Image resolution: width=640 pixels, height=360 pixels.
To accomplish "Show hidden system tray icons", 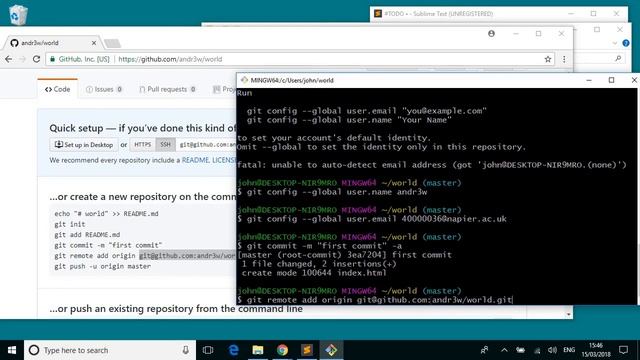I will pyautogui.click(x=504, y=350).
